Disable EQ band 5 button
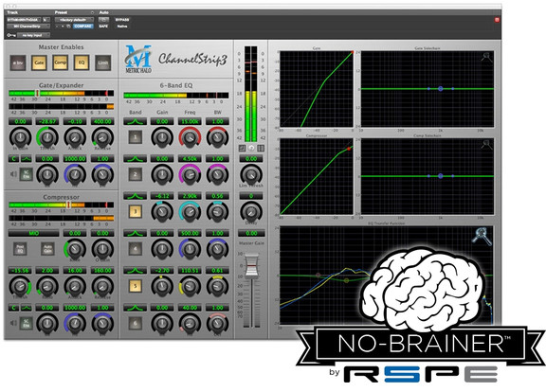This screenshot has height=392, width=546. point(136,286)
